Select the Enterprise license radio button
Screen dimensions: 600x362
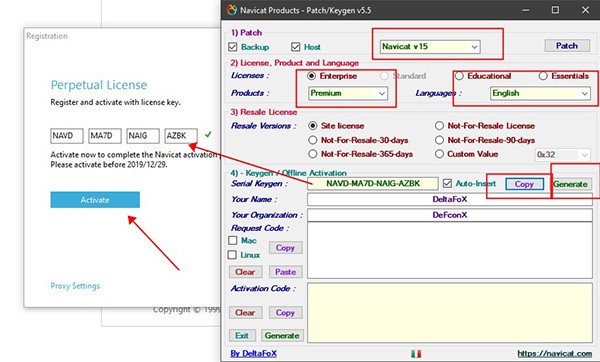(311, 76)
